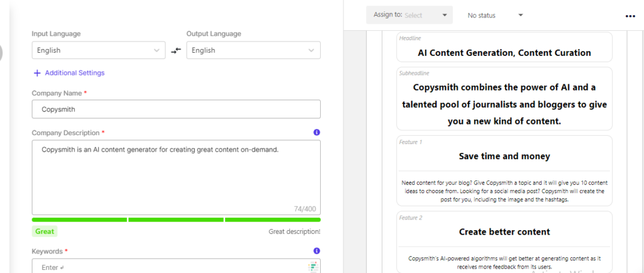Click the green description quality progress bar
Screen dimensions: 644x273
click(x=176, y=220)
